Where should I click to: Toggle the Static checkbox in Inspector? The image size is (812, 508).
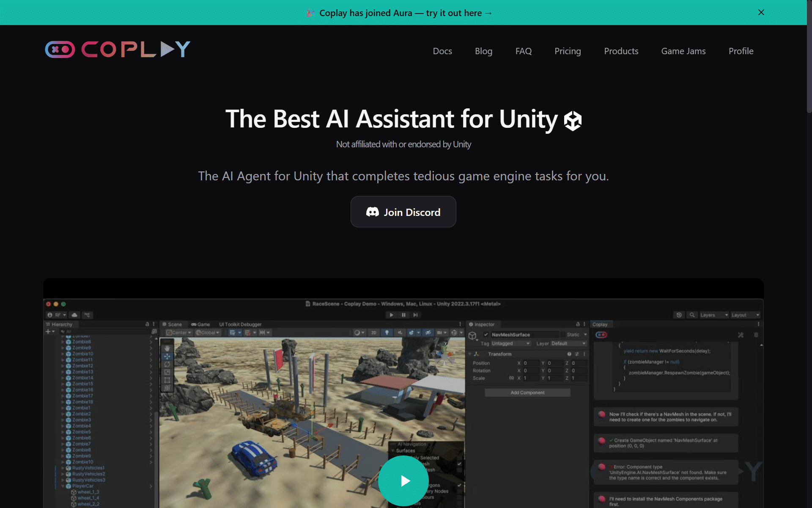(x=562, y=334)
